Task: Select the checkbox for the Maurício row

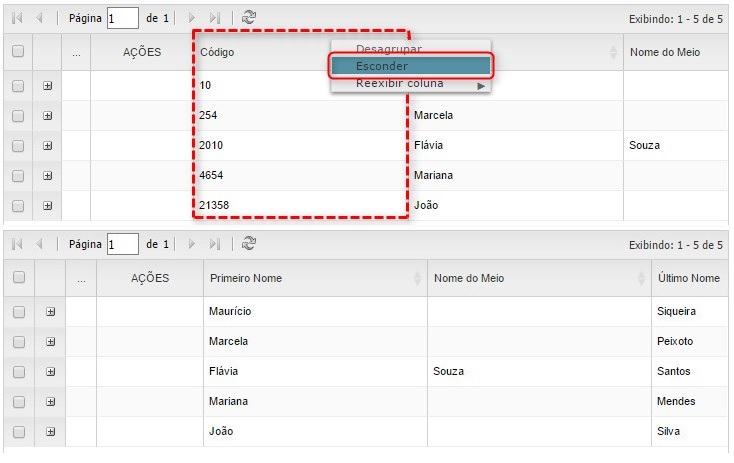Action: [x=18, y=312]
